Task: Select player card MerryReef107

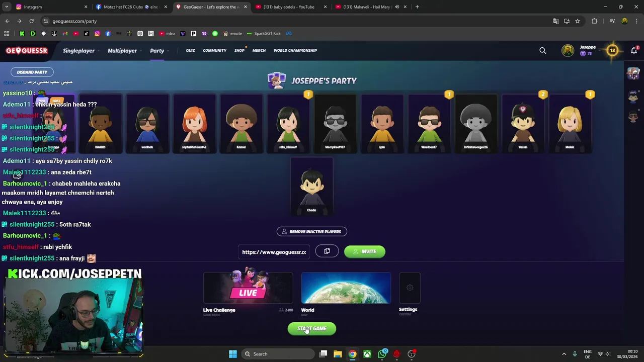Action: (x=335, y=123)
